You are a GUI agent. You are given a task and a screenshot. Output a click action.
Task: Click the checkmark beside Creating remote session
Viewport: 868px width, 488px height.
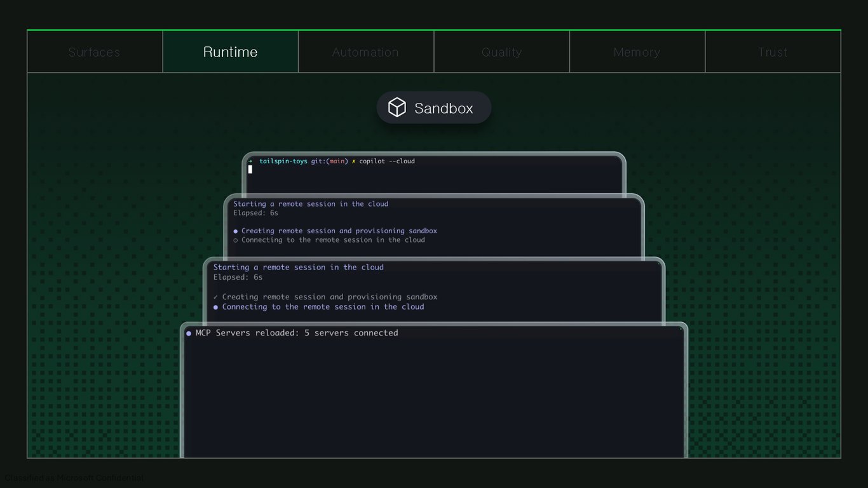click(216, 297)
